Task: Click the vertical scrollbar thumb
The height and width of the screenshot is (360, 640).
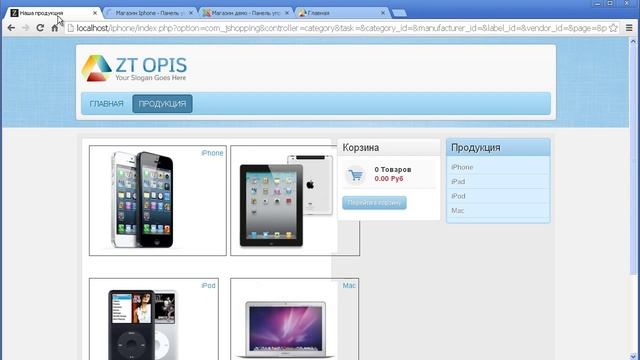Action: 633,159
